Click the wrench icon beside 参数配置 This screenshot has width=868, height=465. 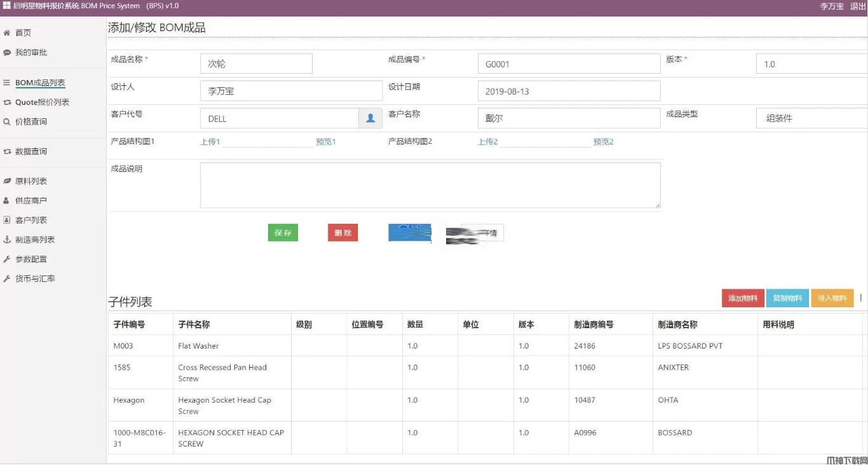(7, 260)
